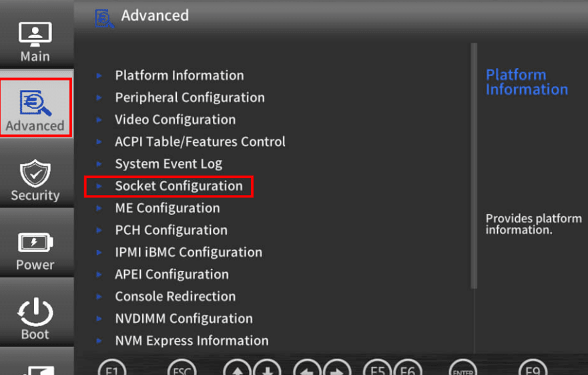Select the Advanced magnifier icon in sidebar
This screenshot has height=375, width=588.
click(x=35, y=102)
